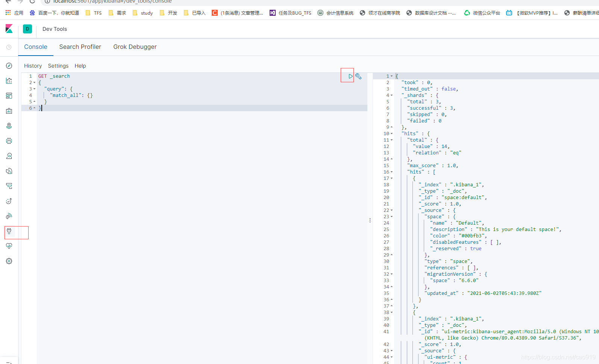
Task: Collapse request body at editor line 2
Action: [x=35, y=83]
